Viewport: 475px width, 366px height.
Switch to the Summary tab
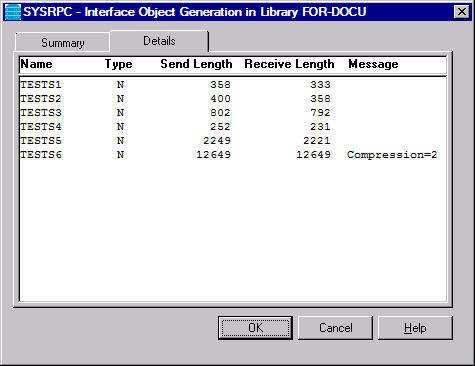click(63, 43)
